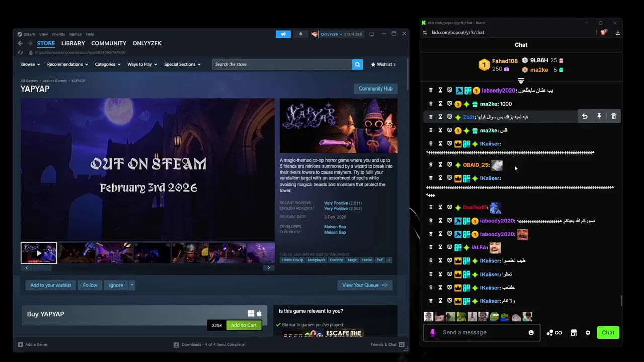Open the Kick shop storefront icon

point(573,333)
